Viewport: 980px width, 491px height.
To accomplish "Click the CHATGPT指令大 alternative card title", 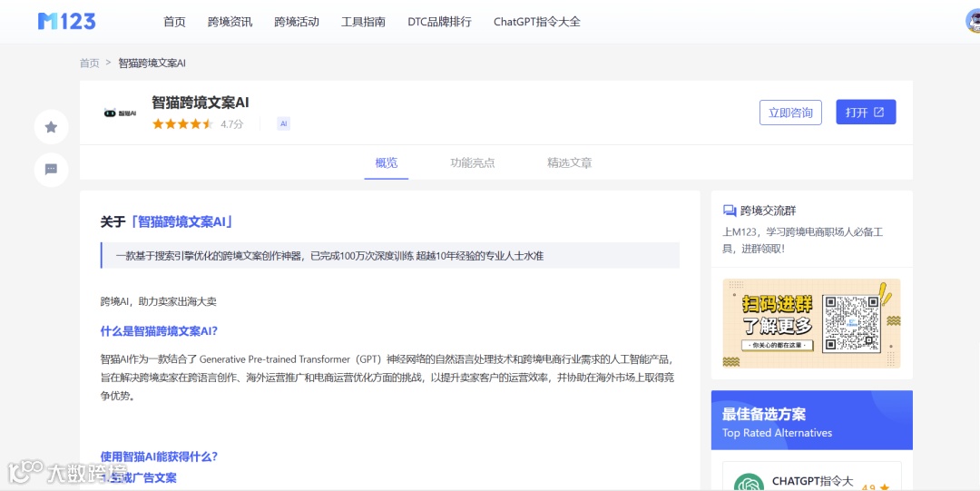I will pos(812,481).
